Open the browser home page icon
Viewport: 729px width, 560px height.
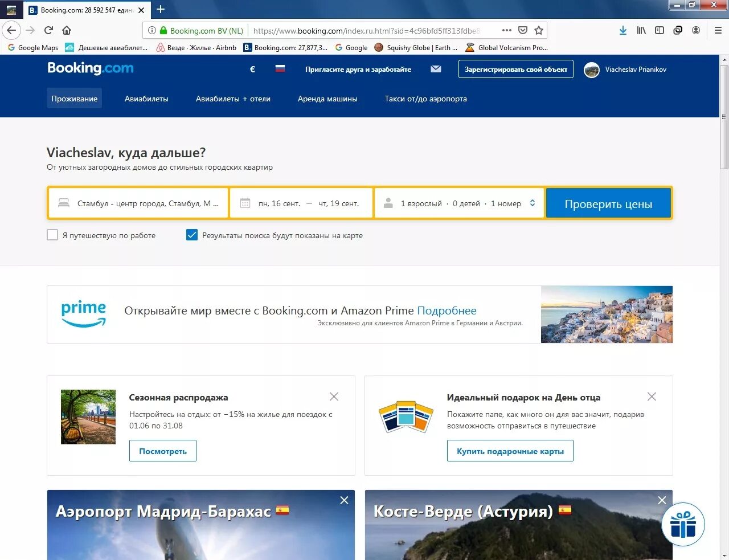[x=67, y=30]
